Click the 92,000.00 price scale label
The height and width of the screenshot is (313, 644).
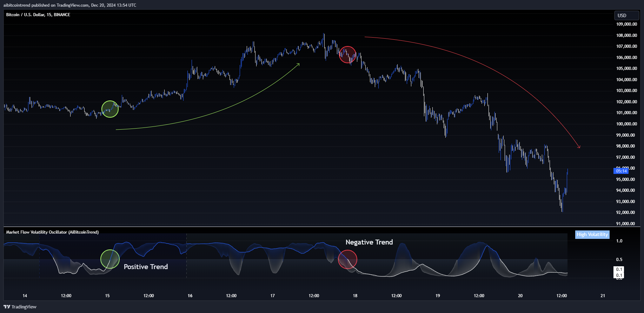click(x=625, y=213)
